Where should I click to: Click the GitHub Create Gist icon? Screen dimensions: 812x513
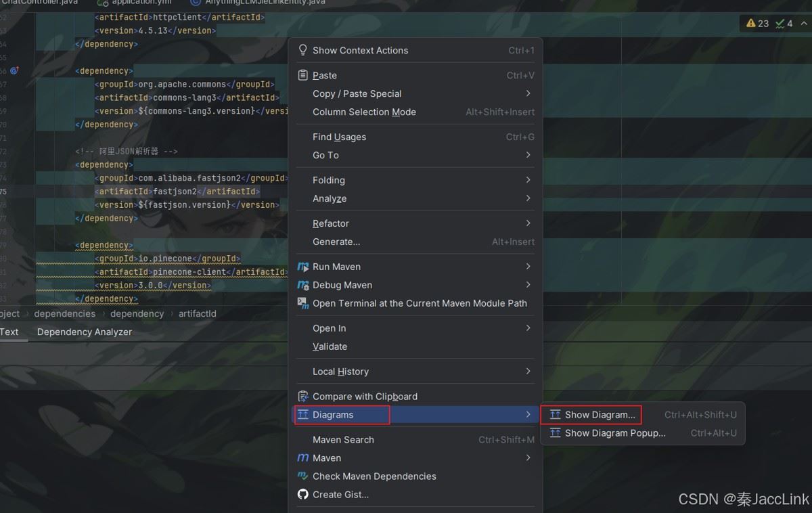(x=303, y=494)
